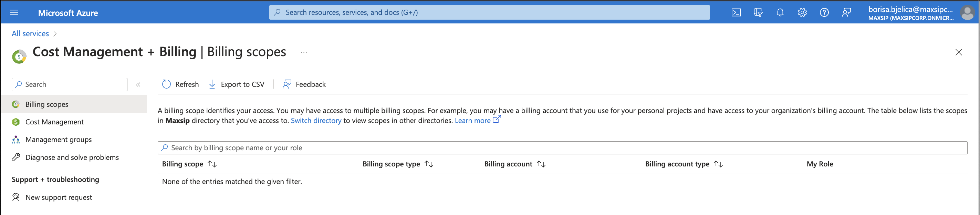Go to Microsoft Azure home
The image size is (980, 215).
(x=68, y=12)
